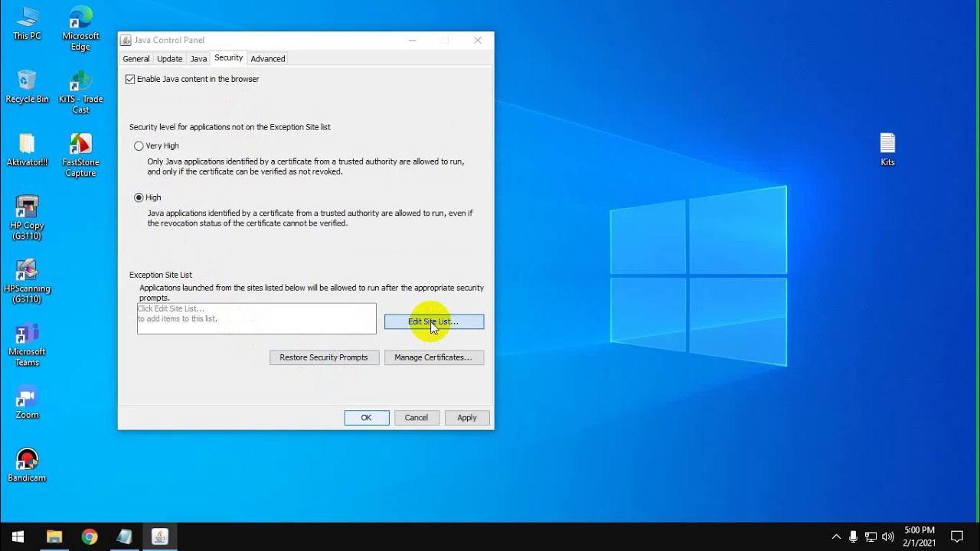Image resolution: width=980 pixels, height=551 pixels.
Task: Select FastStone Capture desktop icon
Action: click(80, 155)
